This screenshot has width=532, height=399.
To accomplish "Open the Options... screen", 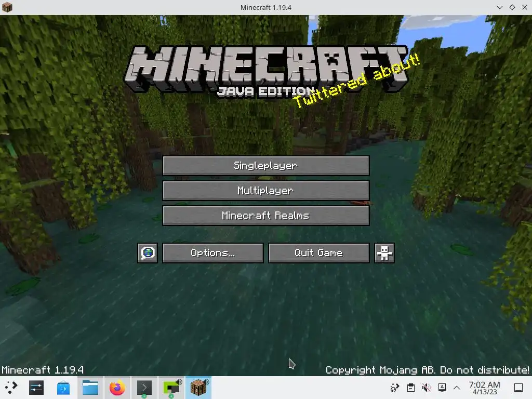I will [x=212, y=253].
